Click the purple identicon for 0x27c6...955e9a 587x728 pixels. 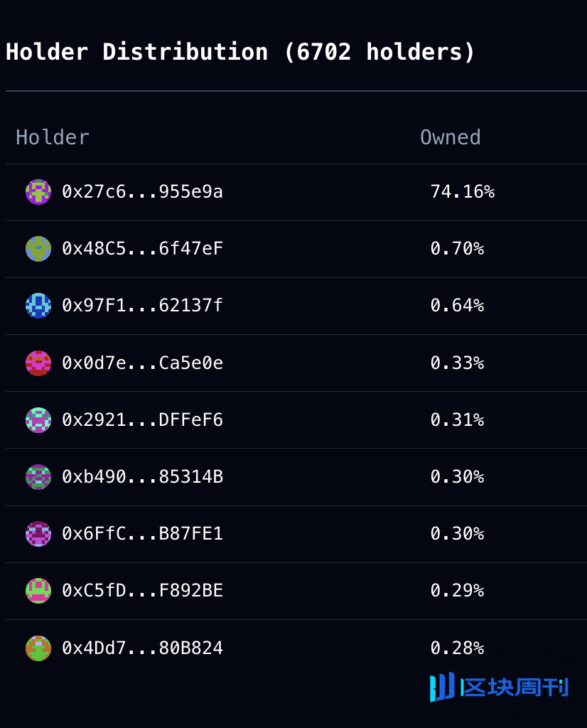pyautogui.click(x=38, y=192)
